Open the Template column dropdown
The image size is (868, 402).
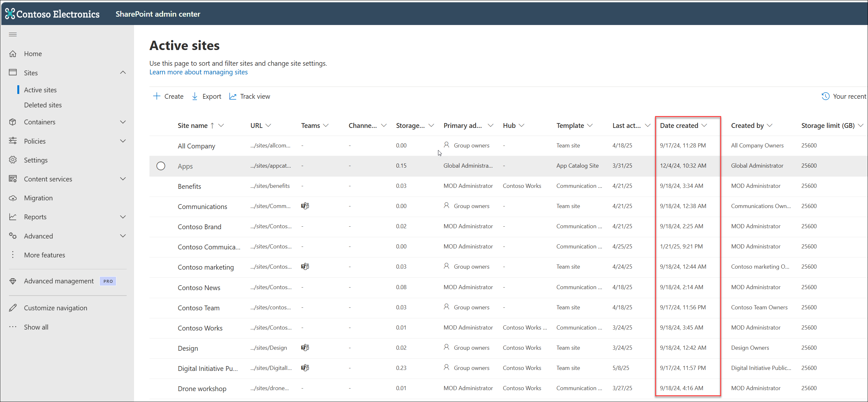(590, 125)
